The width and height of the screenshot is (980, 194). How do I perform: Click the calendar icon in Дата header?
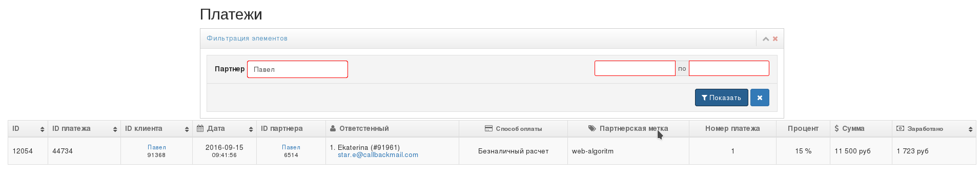pos(200,128)
